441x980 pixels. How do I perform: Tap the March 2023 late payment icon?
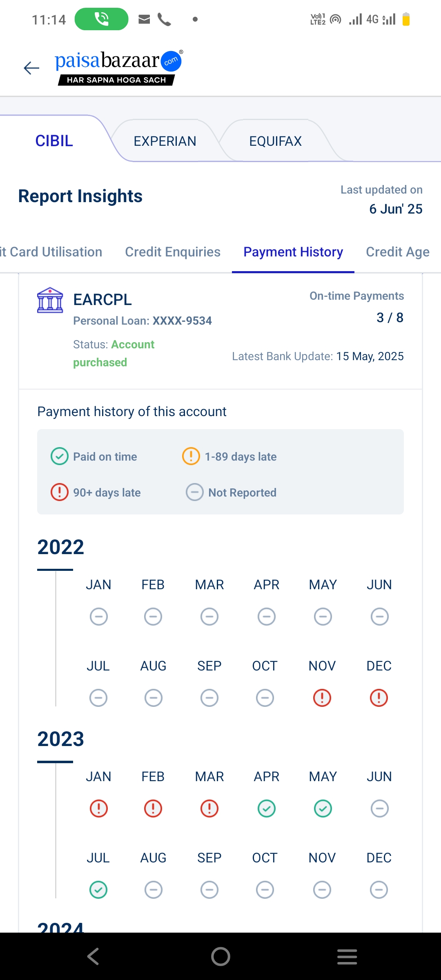pos(209,808)
